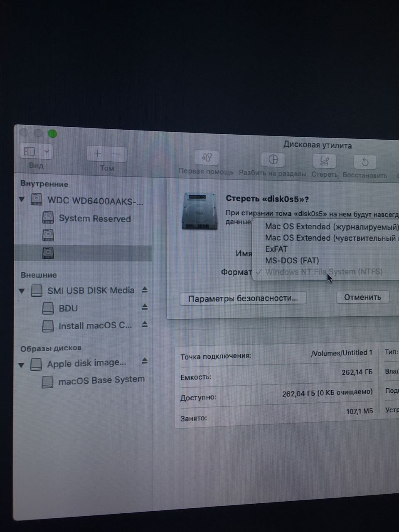Screen dimensions: 399x532
Task: Click the Erase toolbar icon
Action: (x=324, y=161)
